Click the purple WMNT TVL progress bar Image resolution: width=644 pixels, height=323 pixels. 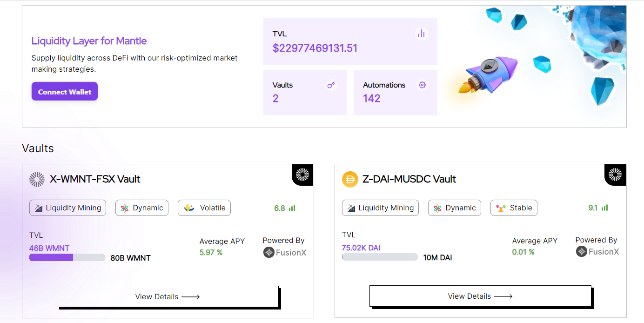point(51,257)
